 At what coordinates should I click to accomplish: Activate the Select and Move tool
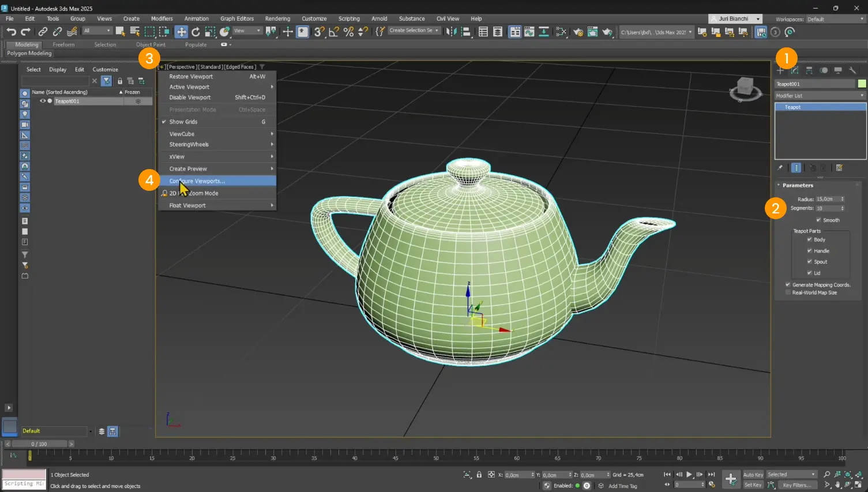tap(181, 32)
